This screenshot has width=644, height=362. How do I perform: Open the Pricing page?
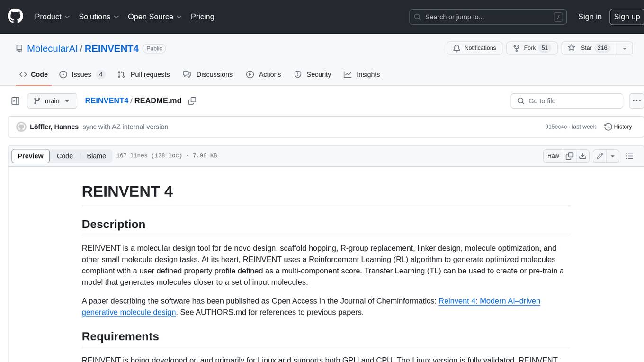[x=202, y=17]
